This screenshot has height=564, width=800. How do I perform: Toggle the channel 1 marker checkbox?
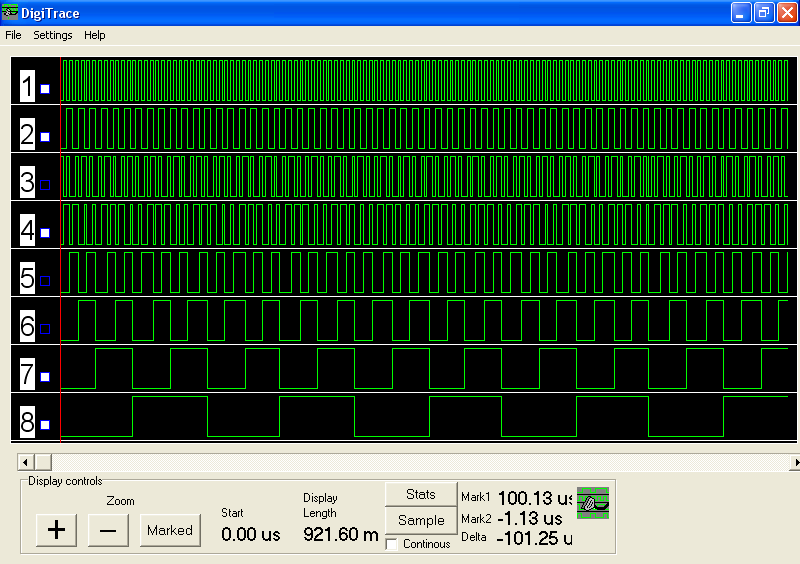pos(45,89)
